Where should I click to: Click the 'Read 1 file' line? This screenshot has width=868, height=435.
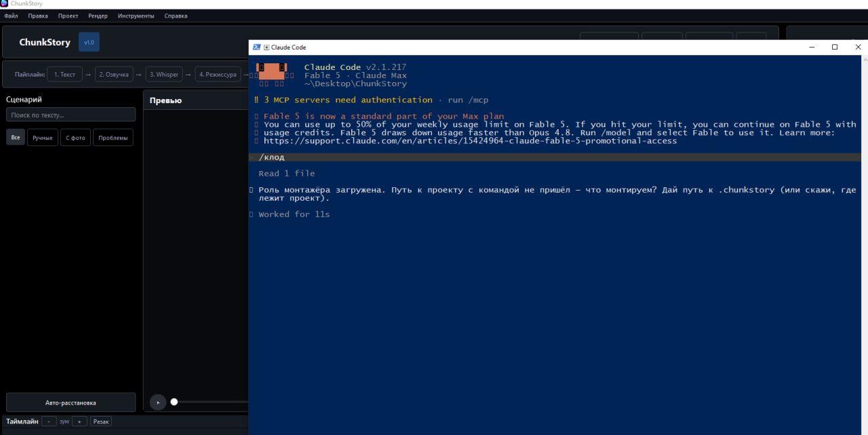(x=286, y=174)
